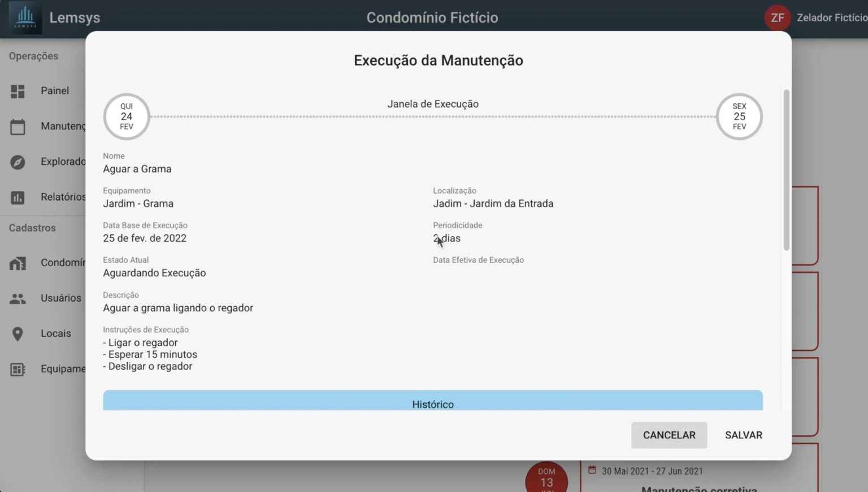Open the Painel dashboard icon

(x=18, y=91)
